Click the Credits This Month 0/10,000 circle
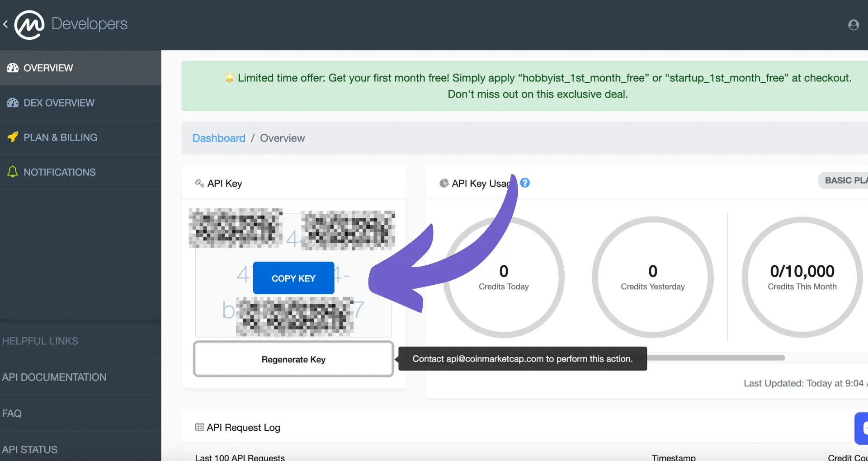 click(x=802, y=277)
